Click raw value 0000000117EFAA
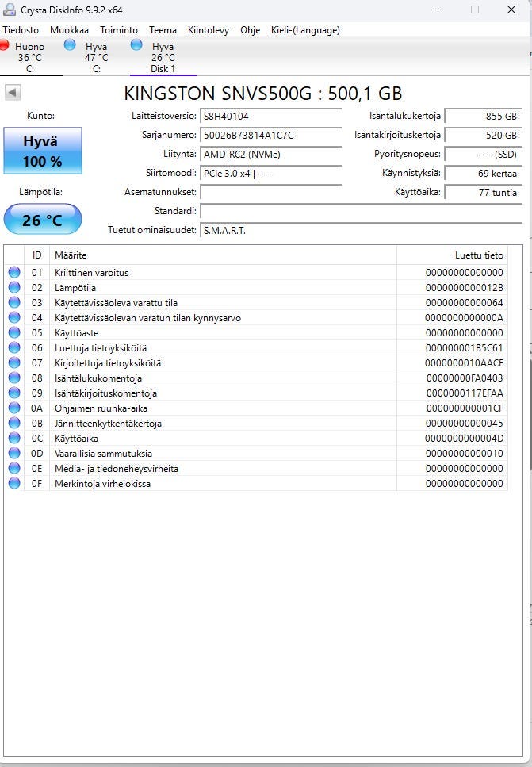 pyautogui.click(x=465, y=393)
